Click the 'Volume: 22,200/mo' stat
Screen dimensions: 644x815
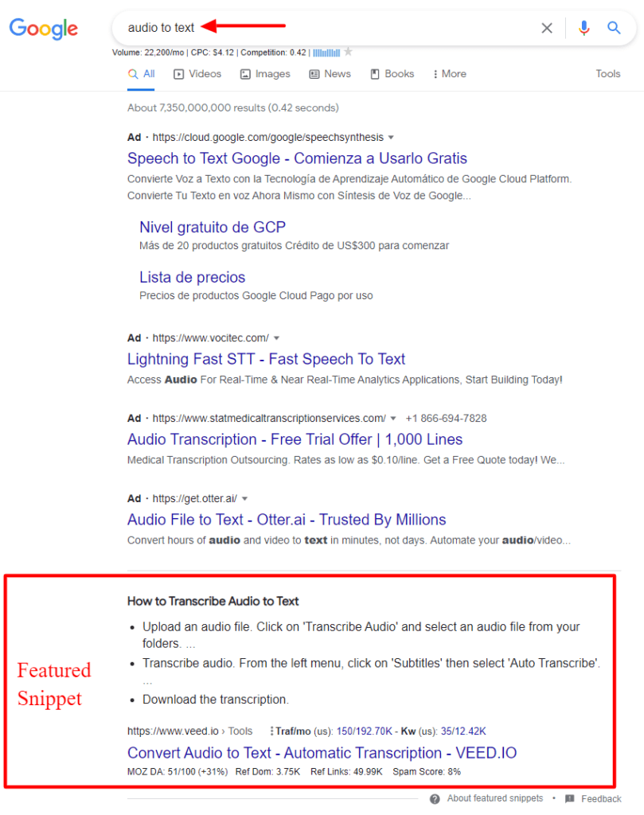[148, 53]
